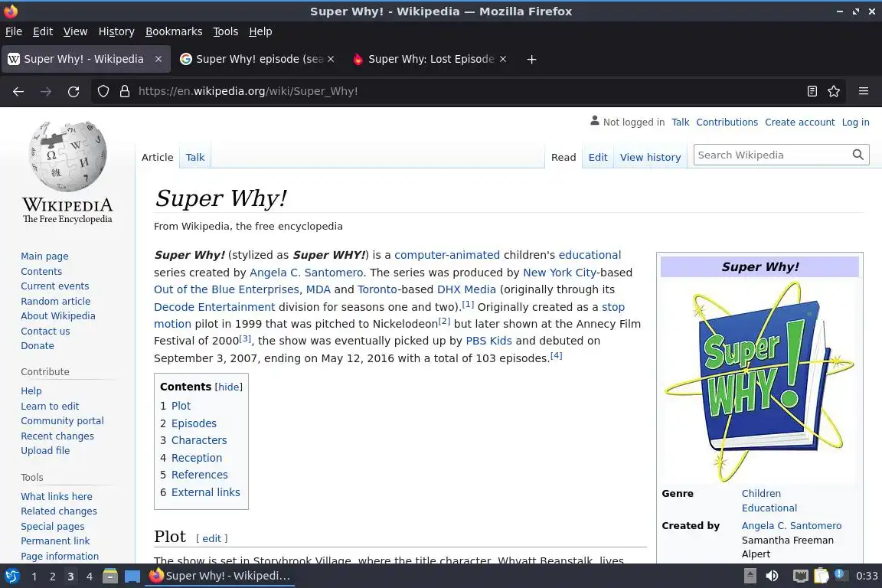The width and height of the screenshot is (882, 588).
Task: Click What links here in sidebar
Action: tap(57, 496)
